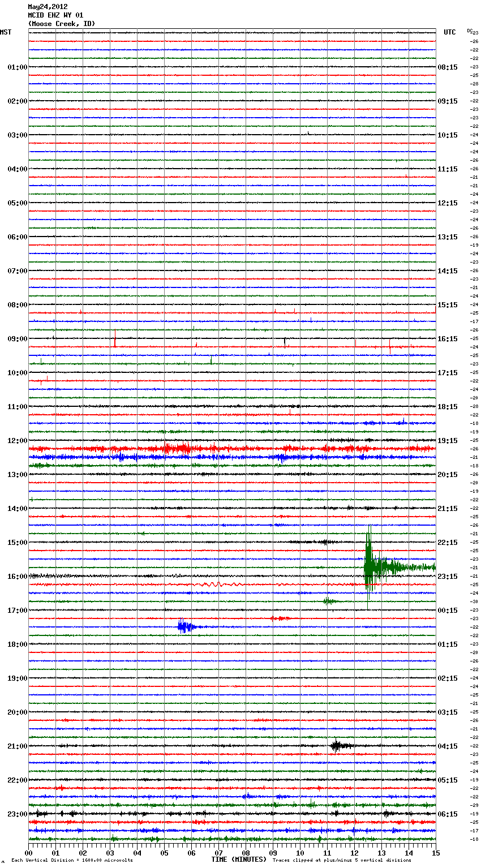The height and width of the screenshot is (868, 481).
Task: Select the 21:00 MST time label
Action: (x=18, y=746)
